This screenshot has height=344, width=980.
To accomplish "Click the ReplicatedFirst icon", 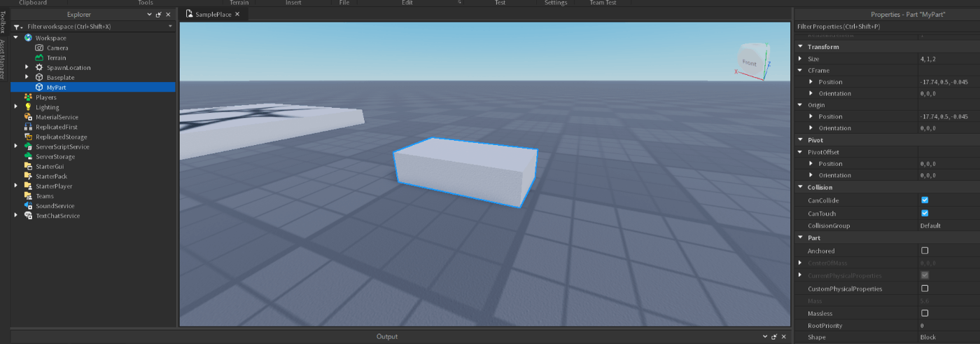I will pyautogui.click(x=28, y=127).
